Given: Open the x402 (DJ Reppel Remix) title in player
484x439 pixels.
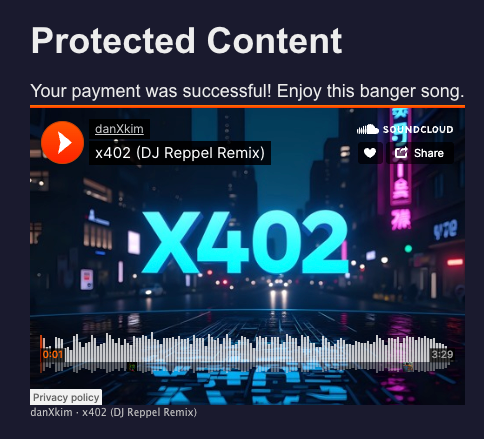Looking at the screenshot, I should [x=180, y=153].
